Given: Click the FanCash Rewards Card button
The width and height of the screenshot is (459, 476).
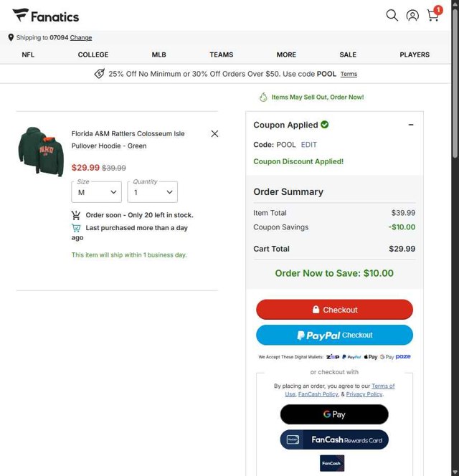Looking at the screenshot, I should [x=334, y=439].
